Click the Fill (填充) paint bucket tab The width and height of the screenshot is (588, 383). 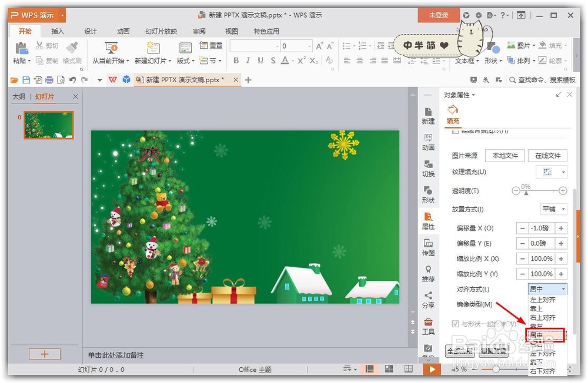click(453, 115)
